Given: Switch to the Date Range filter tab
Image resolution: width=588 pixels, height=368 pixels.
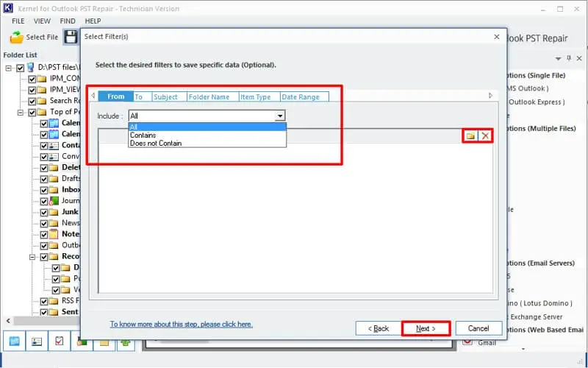Looking at the screenshot, I should [304, 97].
